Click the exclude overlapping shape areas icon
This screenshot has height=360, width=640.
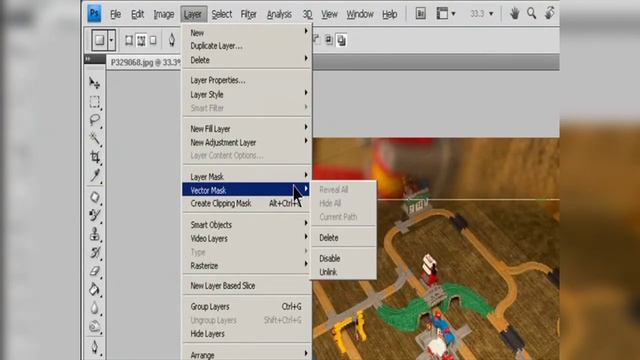click(x=341, y=40)
